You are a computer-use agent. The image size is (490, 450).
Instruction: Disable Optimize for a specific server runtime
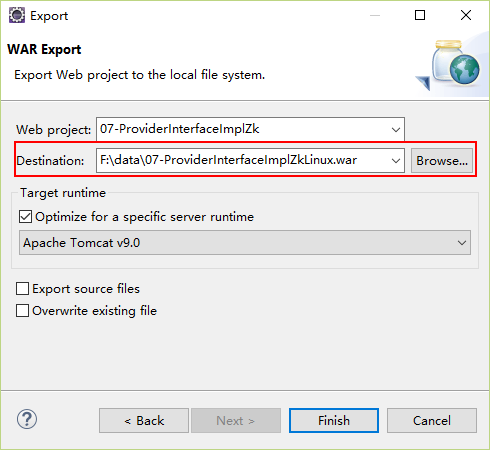tap(26, 217)
